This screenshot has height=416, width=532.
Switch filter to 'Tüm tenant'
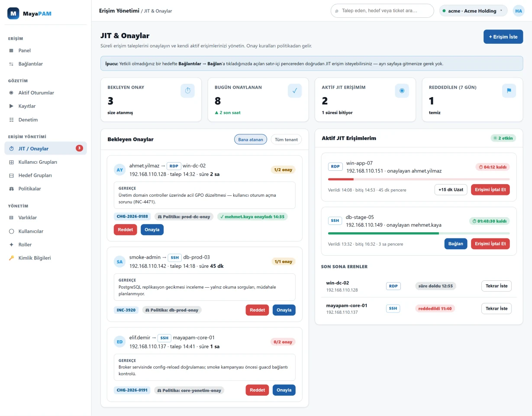[x=286, y=140]
